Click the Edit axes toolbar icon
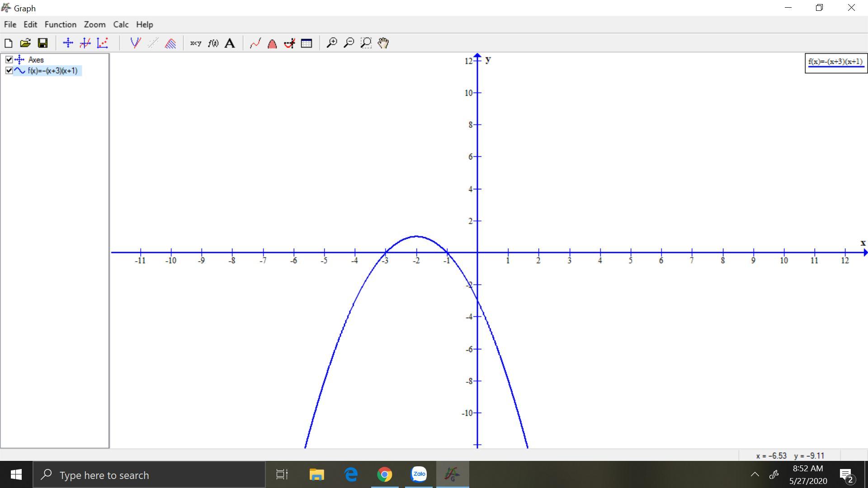The width and height of the screenshot is (868, 488). (x=68, y=43)
